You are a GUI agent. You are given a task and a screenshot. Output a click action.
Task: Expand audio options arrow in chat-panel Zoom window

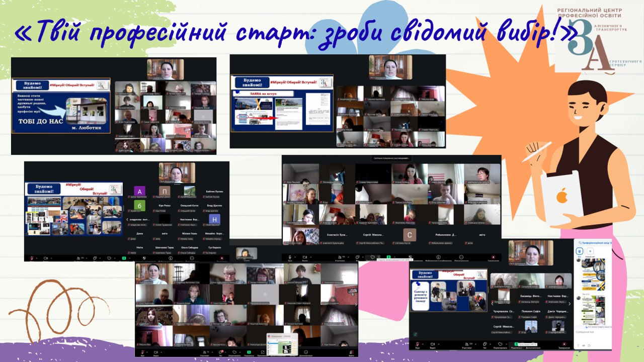(423, 344)
